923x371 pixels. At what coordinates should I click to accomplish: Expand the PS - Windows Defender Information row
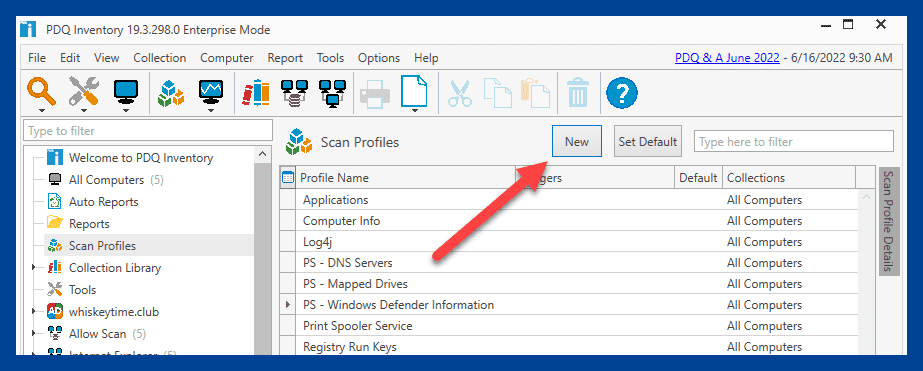point(288,305)
